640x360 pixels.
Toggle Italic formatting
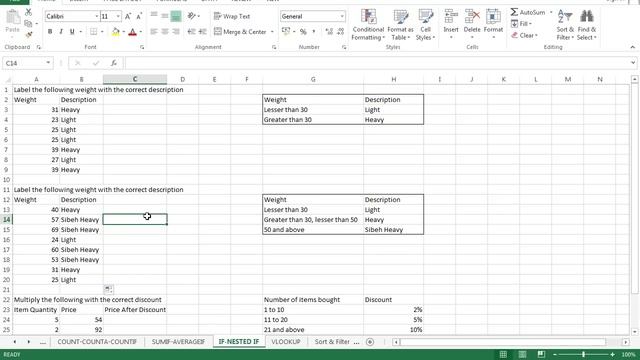[x=61, y=31]
